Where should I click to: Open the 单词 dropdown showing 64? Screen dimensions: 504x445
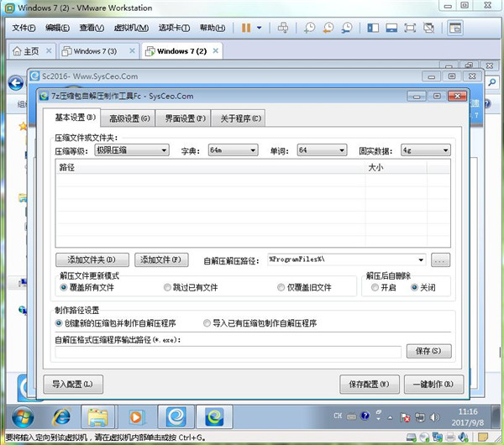coord(322,150)
